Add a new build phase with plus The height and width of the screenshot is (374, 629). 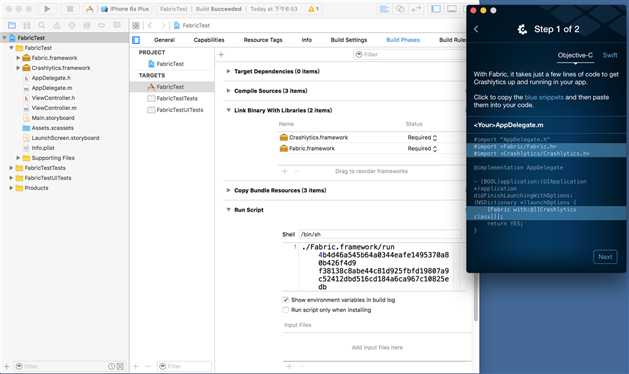pyautogui.click(x=221, y=55)
